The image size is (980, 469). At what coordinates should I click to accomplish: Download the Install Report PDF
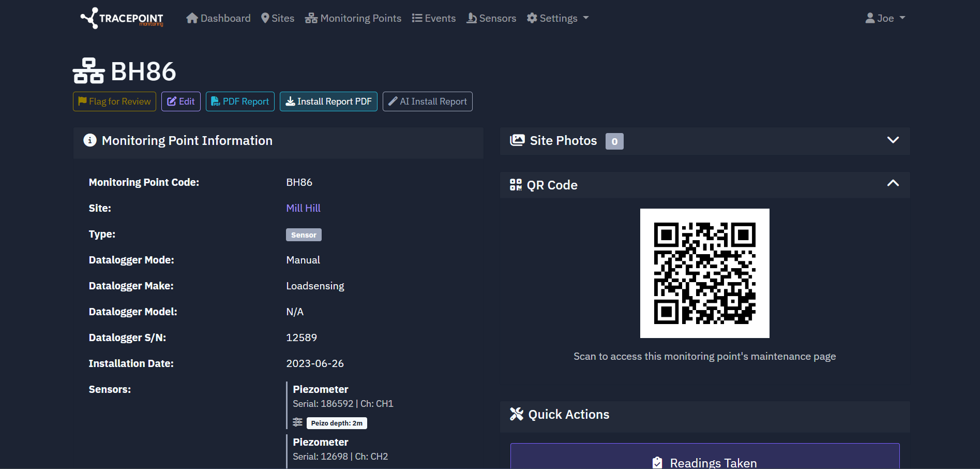328,101
